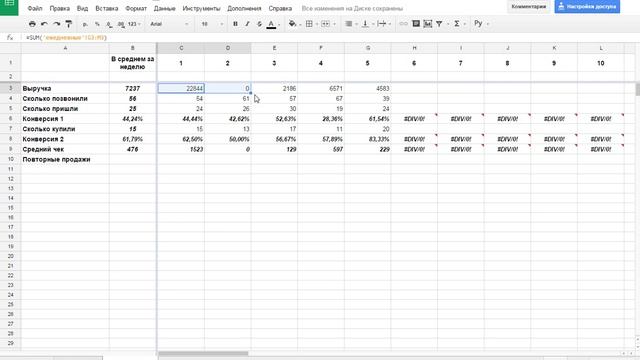Open the borders dropdown
The width and height of the screenshot is (640, 360).
click(311, 24)
